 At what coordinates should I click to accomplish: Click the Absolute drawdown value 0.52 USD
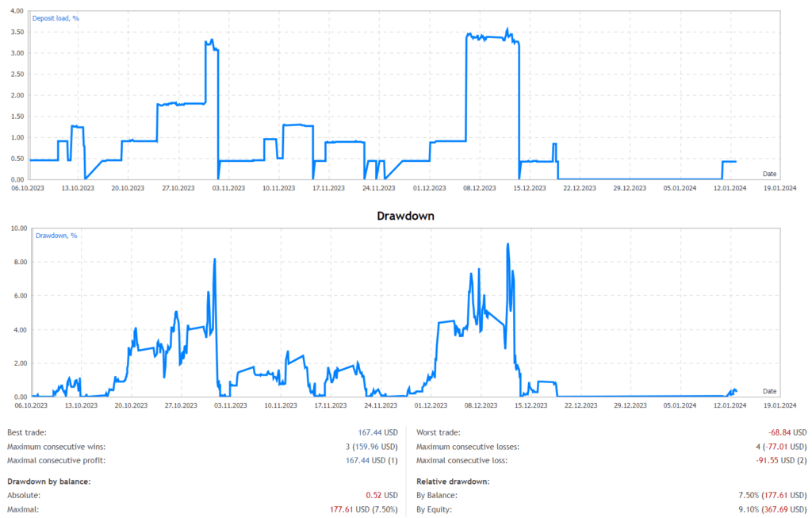(384, 494)
